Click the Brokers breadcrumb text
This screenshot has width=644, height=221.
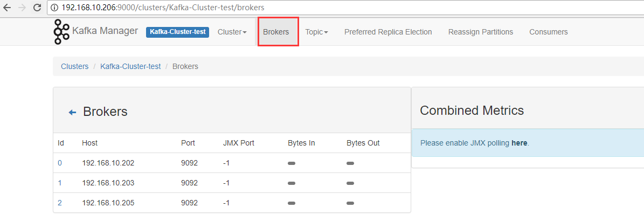pyautogui.click(x=185, y=66)
